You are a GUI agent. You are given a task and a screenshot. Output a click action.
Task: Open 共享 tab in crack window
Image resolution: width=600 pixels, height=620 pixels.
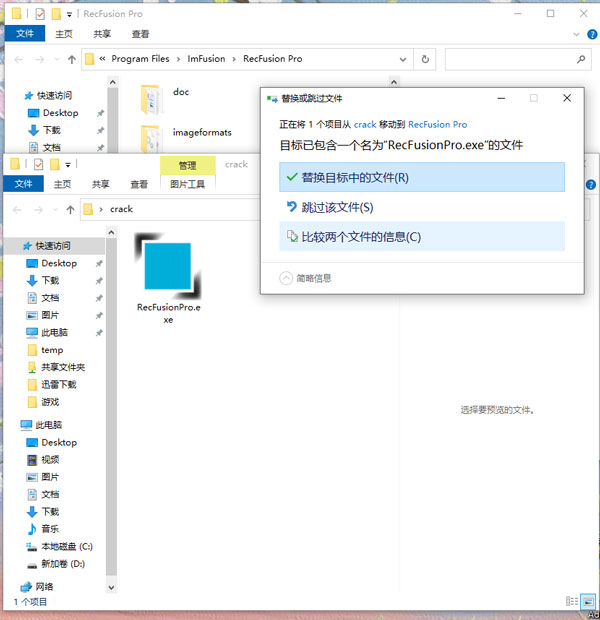click(100, 184)
